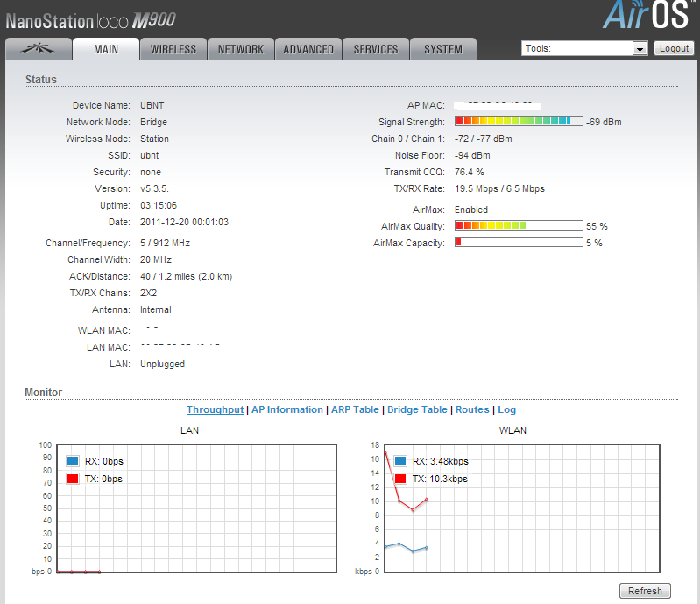The image size is (700, 604).
Task: Click the red TX swatch in LAN graph
Action: click(x=73, y=479)
